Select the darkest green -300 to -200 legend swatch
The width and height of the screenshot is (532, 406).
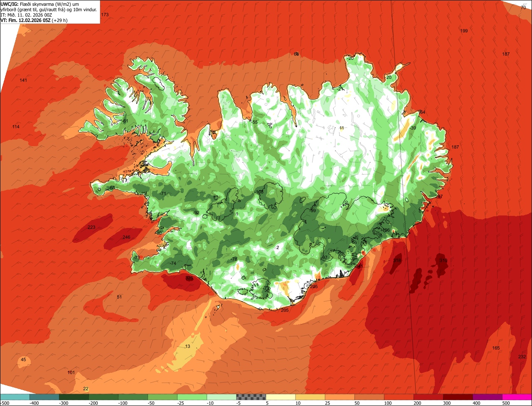click(x=74, y=397)
